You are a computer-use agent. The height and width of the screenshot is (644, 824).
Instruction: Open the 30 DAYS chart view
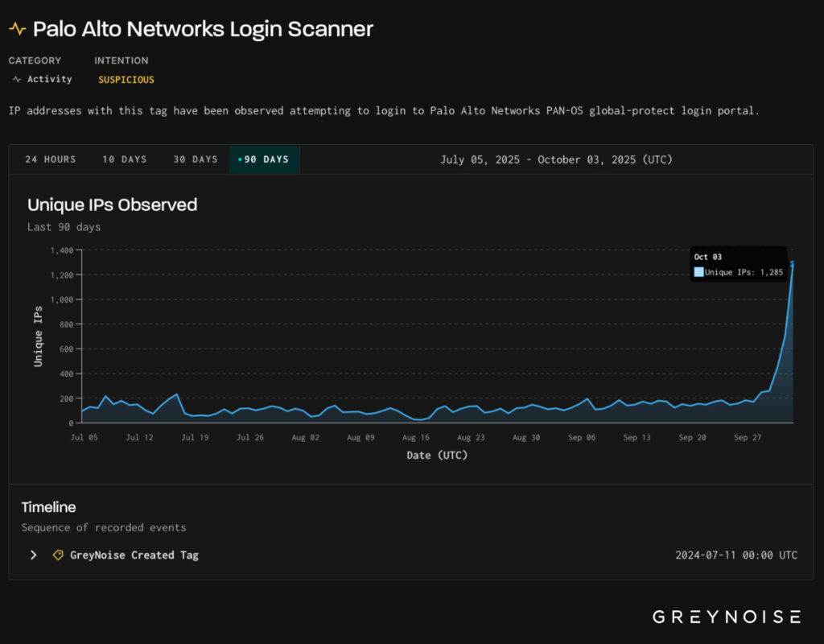195,159
